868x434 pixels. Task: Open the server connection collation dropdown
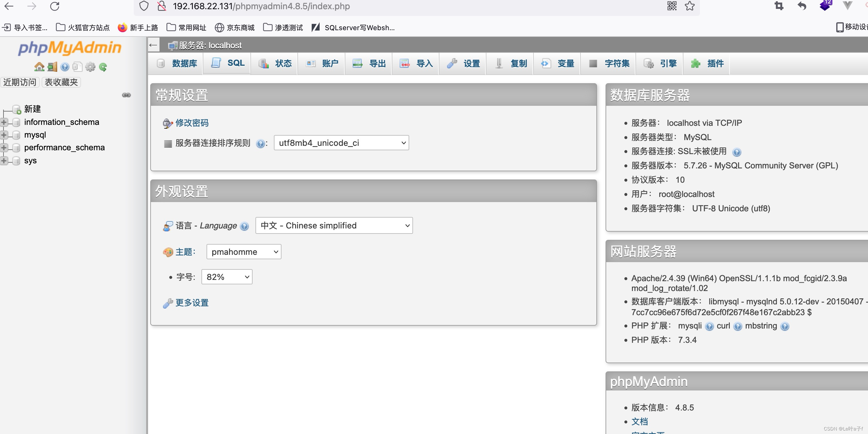tap(341, 143)
